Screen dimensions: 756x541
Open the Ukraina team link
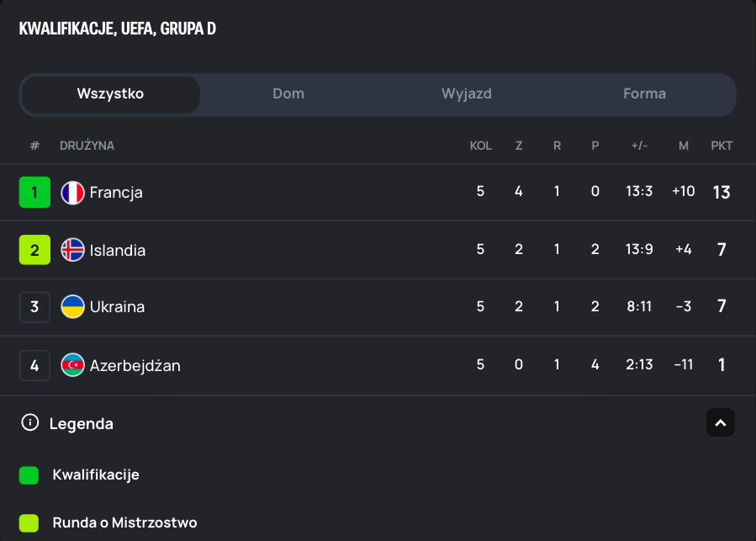tap(117, 307)
